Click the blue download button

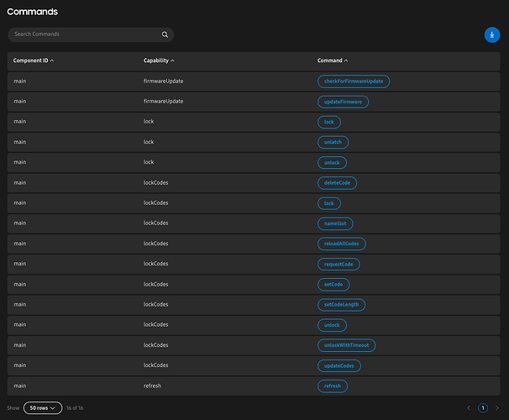click(x=492, y=34)
